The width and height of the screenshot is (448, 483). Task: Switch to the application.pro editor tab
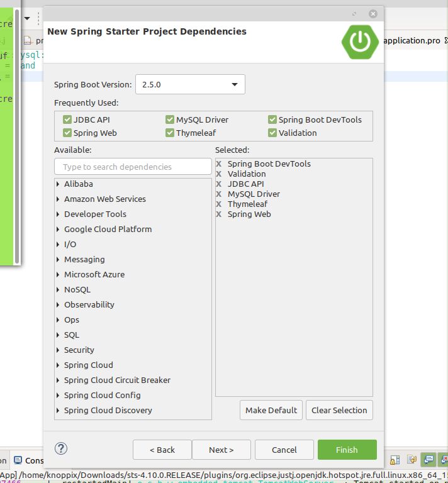pos(412,41)
